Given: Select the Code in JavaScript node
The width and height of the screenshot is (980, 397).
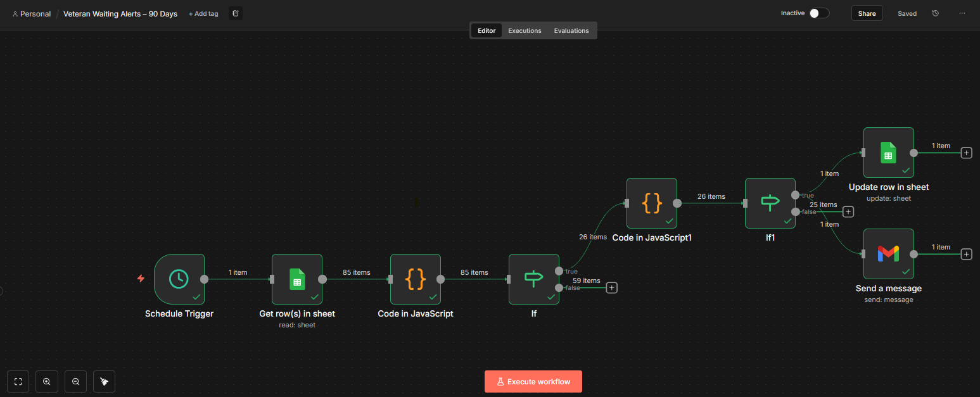Looking at the screenshot, I should click(x=415, y=279).
